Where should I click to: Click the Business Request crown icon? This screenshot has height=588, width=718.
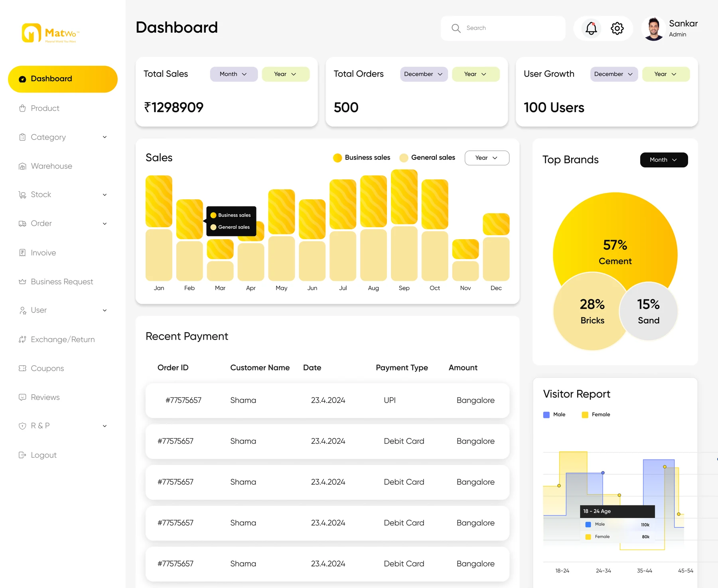pos(22,282)
